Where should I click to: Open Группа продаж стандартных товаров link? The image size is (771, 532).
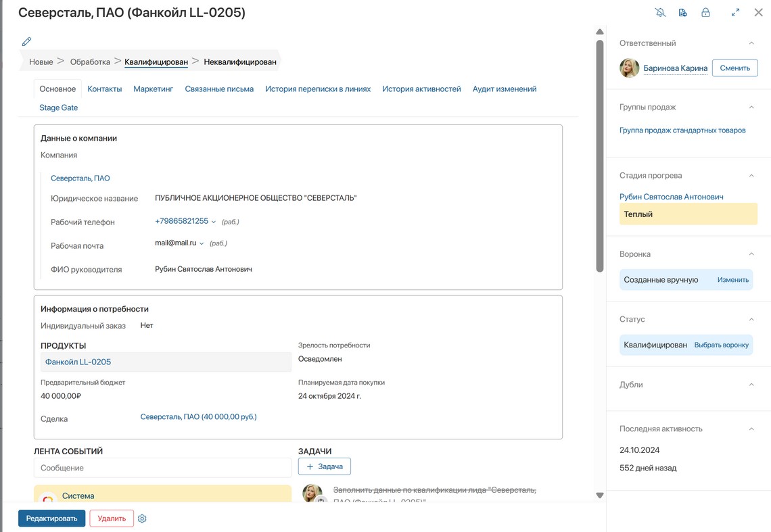[682, 130]
